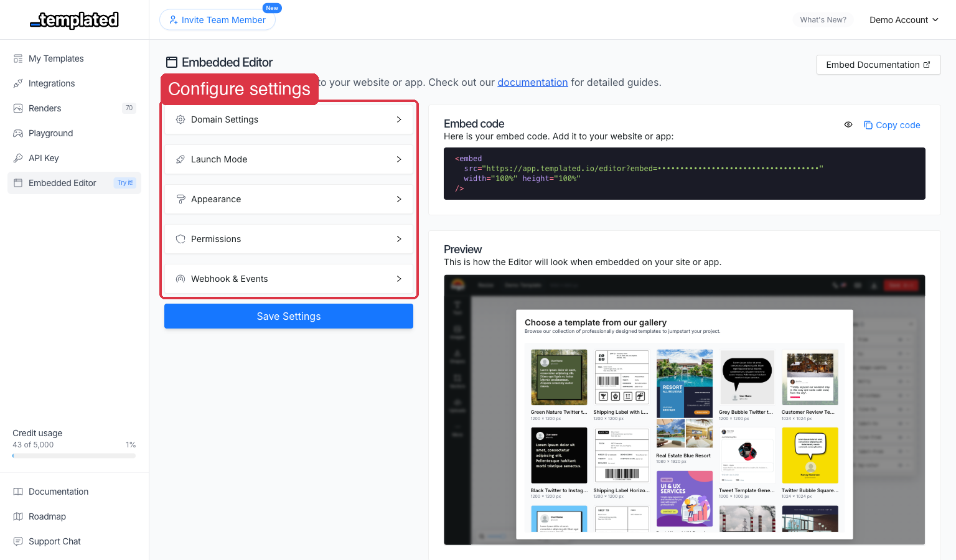Open My Templates from the sidebar
Screen dimensions: 956x560
pyautogui.click(x=56, y=58)
